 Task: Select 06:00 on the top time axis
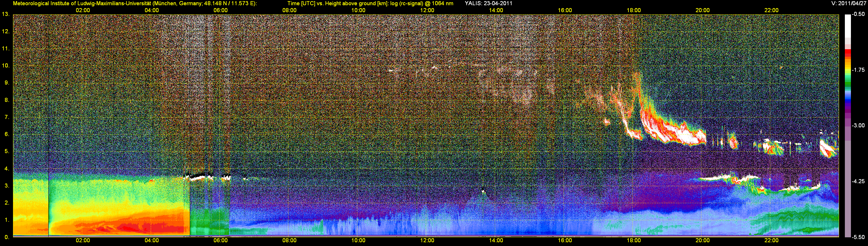click(x=221, y=10)
